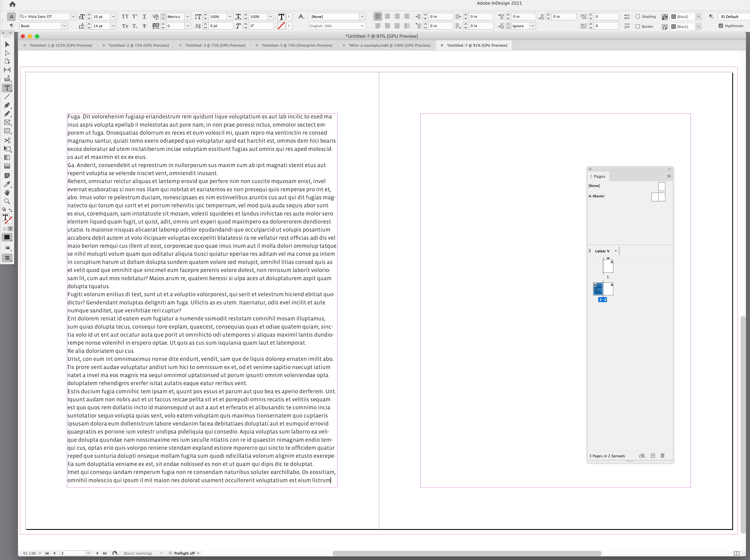Select the Pen tool
Image resolution: width=750 pixels, height=560 pixels.
point(7,105)
